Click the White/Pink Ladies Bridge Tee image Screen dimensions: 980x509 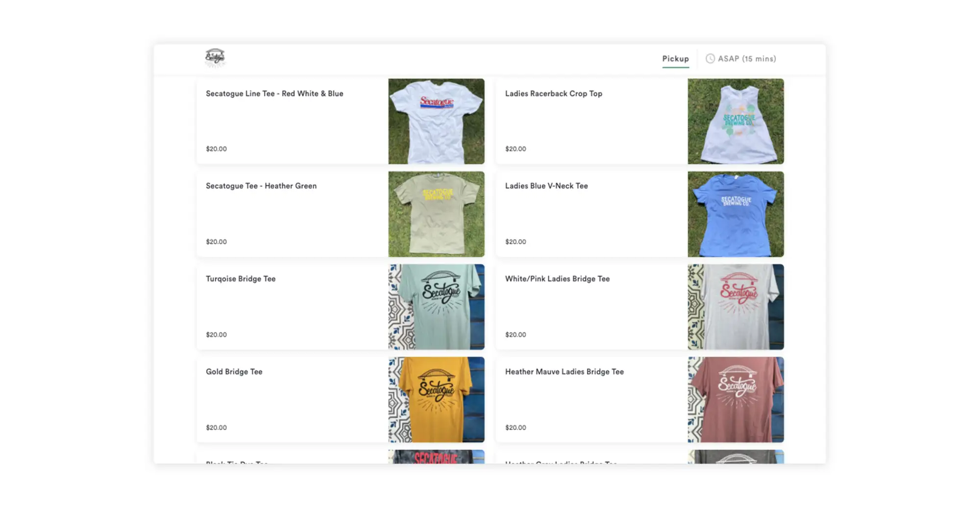tap(735, 306)
